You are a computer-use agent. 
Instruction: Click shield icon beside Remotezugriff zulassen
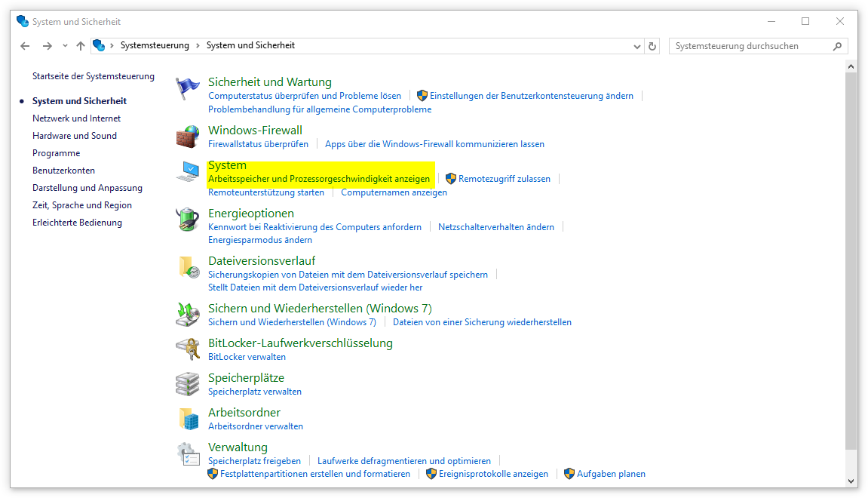(x=451, y=178)
